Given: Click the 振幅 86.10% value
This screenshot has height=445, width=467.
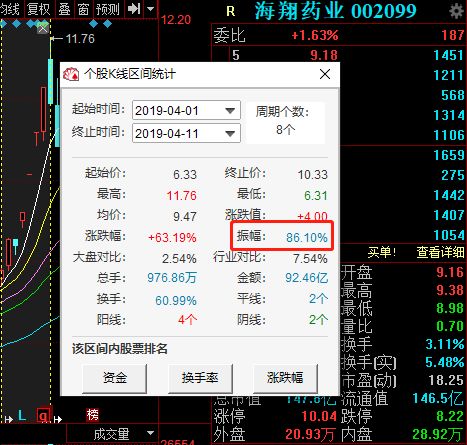Looking at the screenshot, I should click(x=307, y=238).
